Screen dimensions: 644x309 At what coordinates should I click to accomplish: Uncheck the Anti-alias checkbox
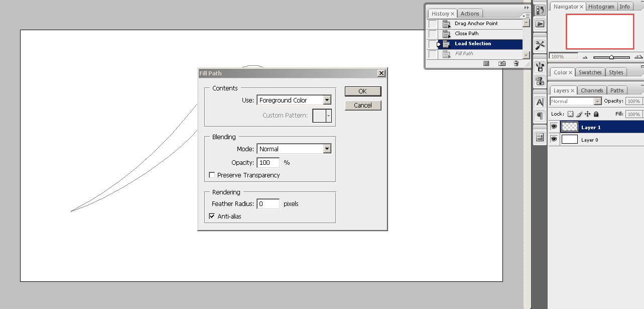pos(212,216)
